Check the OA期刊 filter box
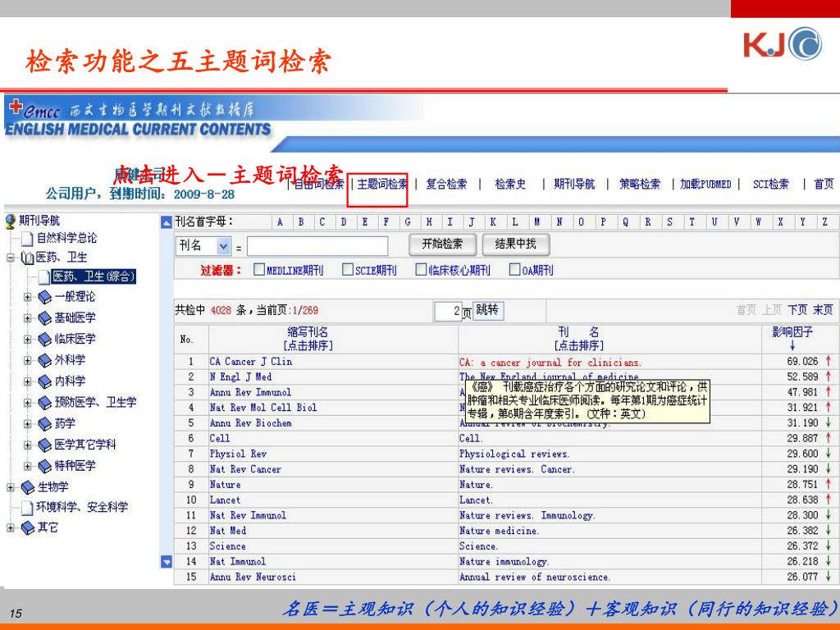840x630 pixels. pyautogui.click(x=515, y=269)
